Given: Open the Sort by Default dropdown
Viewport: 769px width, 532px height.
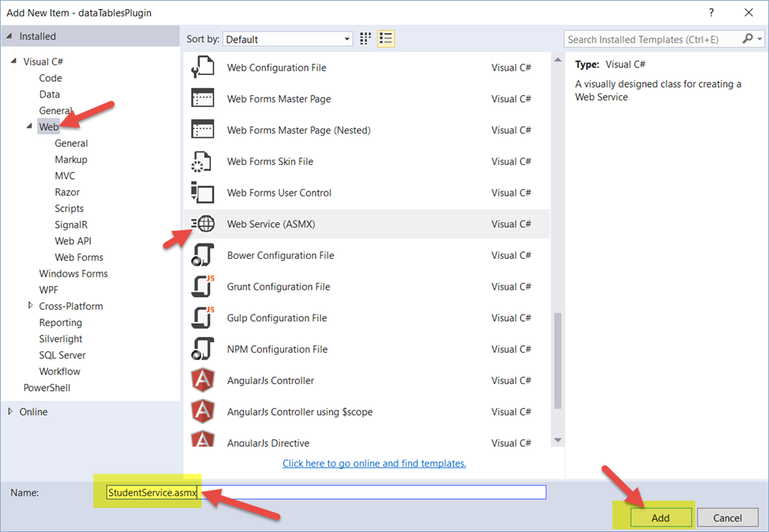Looking at the screenshot, I should (288, 39).
